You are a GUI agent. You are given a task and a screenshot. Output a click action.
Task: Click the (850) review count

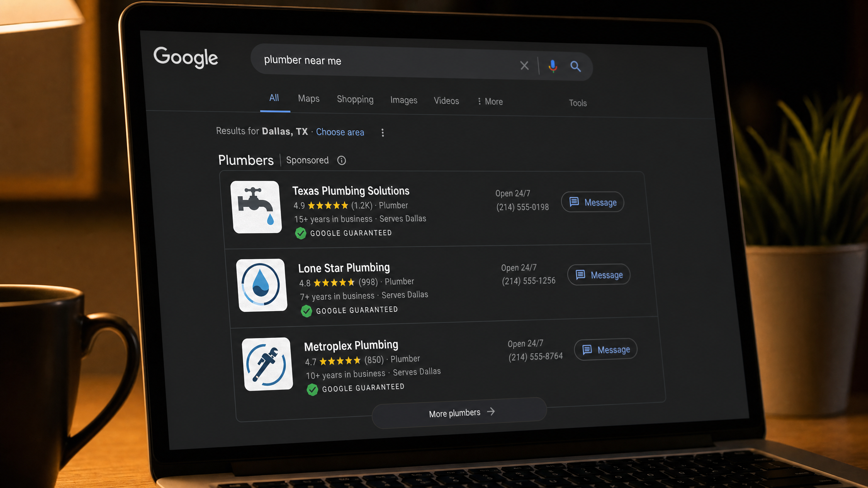pos(374,360)
